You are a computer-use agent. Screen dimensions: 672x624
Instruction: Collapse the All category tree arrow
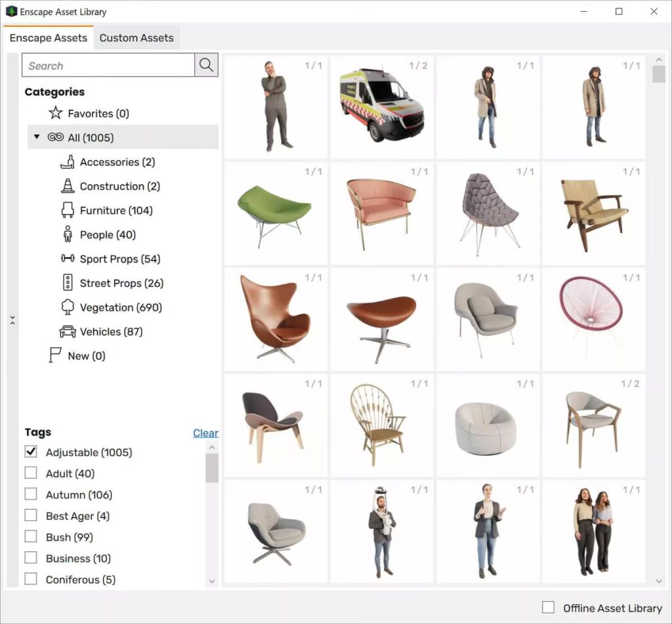click(37, 137)
